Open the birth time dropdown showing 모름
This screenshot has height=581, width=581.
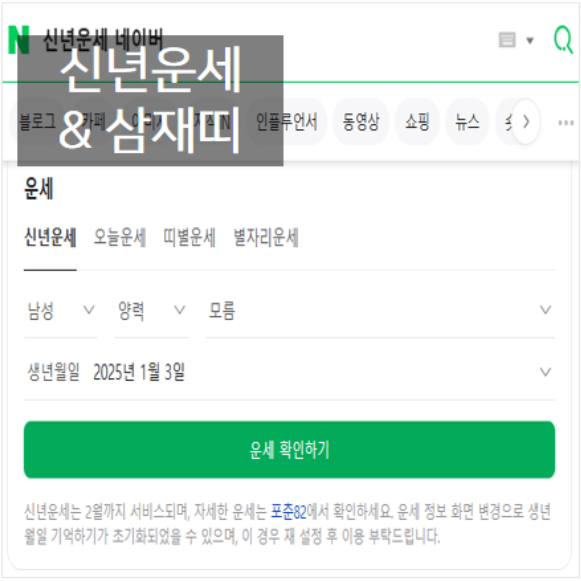tap(380, 310)
